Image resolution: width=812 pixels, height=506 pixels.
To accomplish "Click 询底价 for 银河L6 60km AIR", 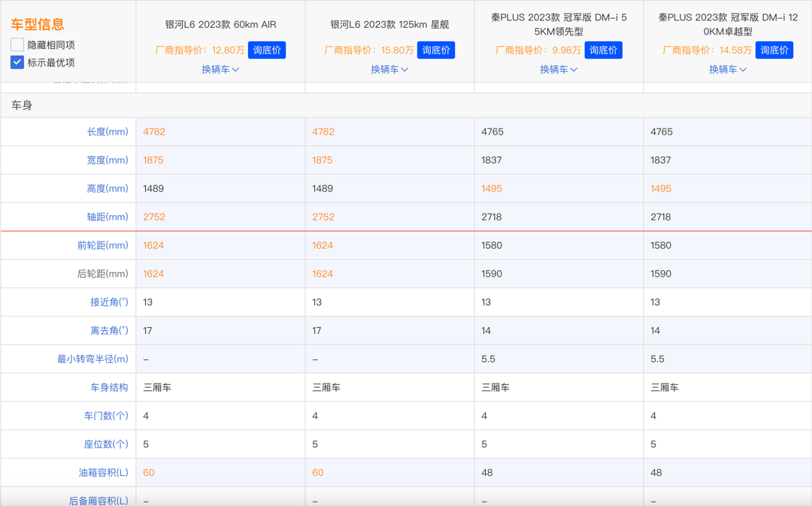I will 267,50.
